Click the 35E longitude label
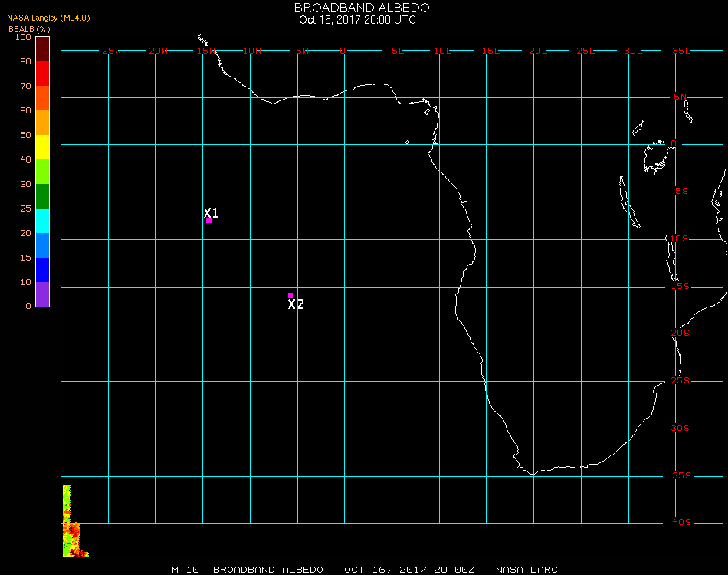This screenshot has width=728, height=575. point(681,51)
